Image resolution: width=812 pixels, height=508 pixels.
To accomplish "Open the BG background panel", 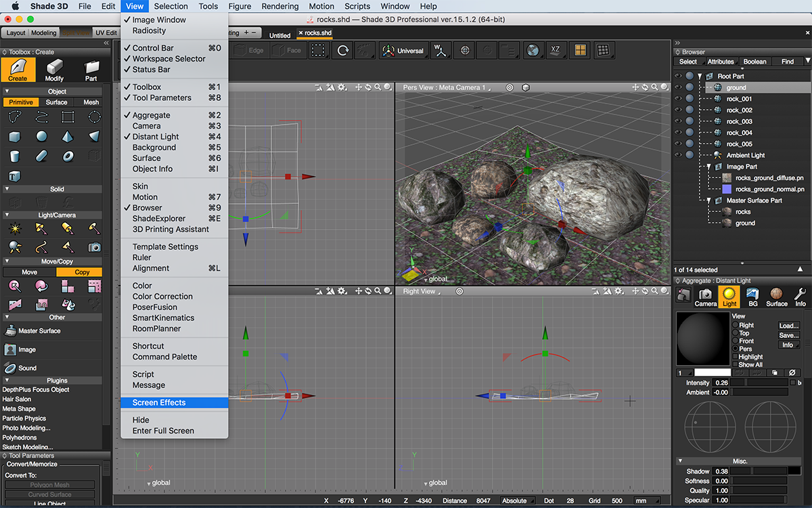I will tap(752, 297).
